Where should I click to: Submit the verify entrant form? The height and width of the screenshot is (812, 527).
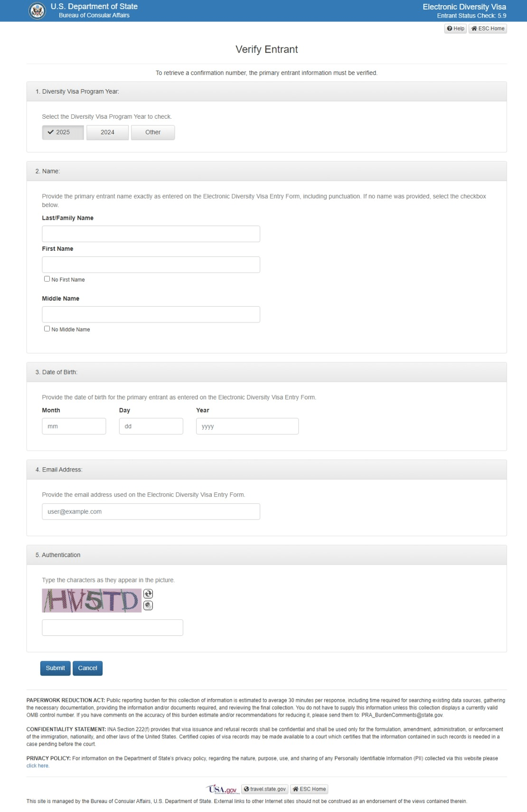point(56,668)
